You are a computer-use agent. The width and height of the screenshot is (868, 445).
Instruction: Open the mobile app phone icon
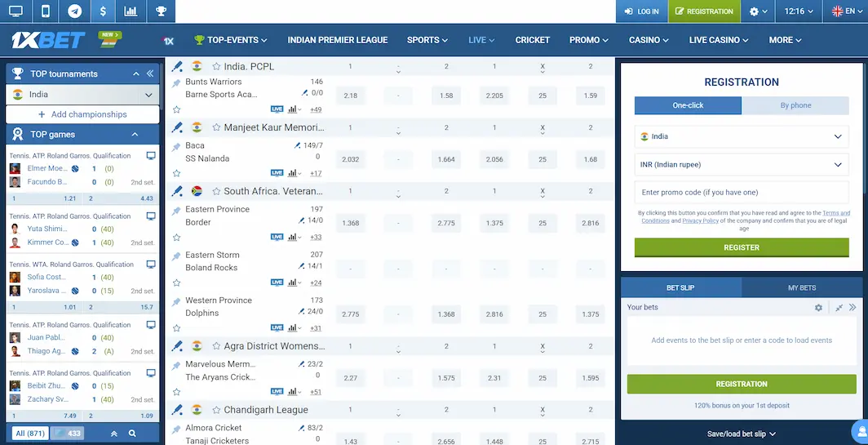(46, 11)
